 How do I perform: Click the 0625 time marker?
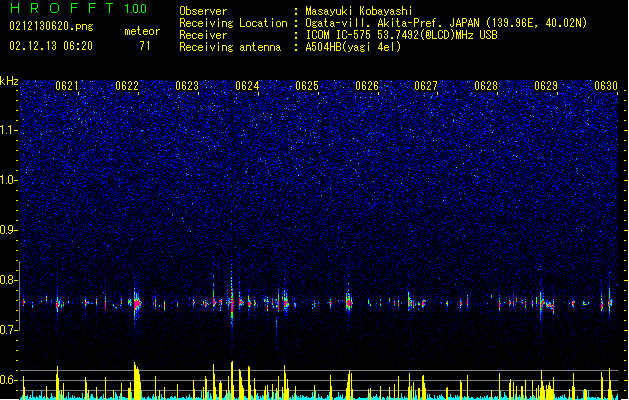[307, 86]
